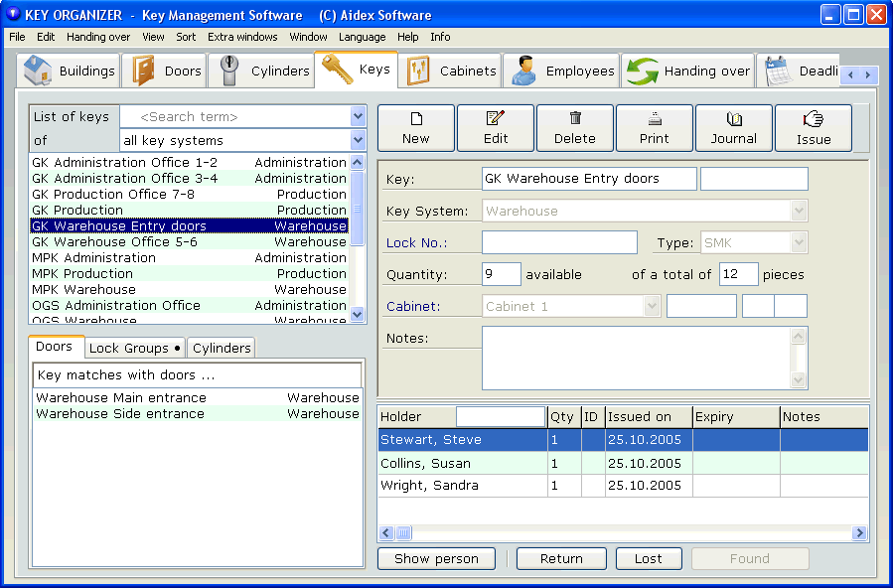Expand the search term dropdown
The width and height of the screenshot is (893, 588).
pyautogui.click(x=356, y=117)
